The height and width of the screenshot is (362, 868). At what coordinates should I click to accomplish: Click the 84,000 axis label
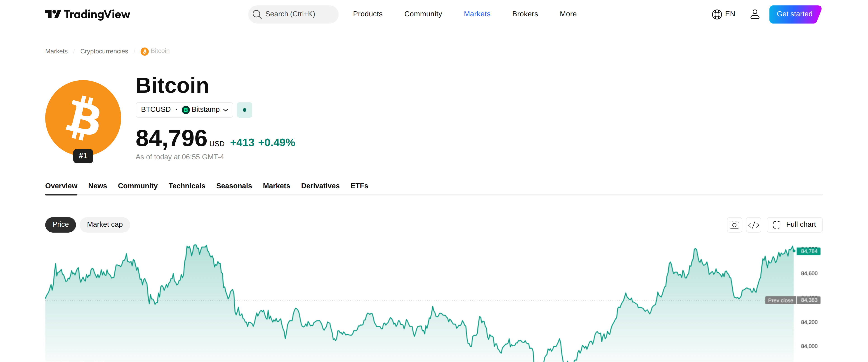pos(809,346)
